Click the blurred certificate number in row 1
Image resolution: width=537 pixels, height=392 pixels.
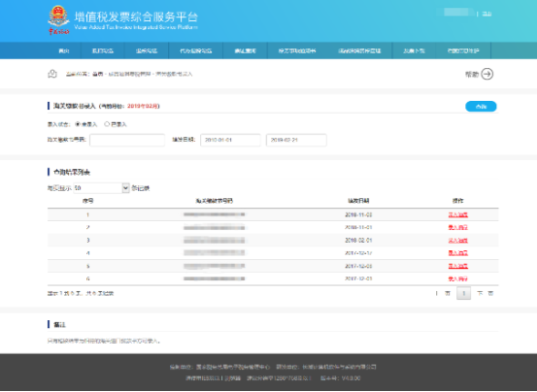pyautogui.click(x=215, y=214)
